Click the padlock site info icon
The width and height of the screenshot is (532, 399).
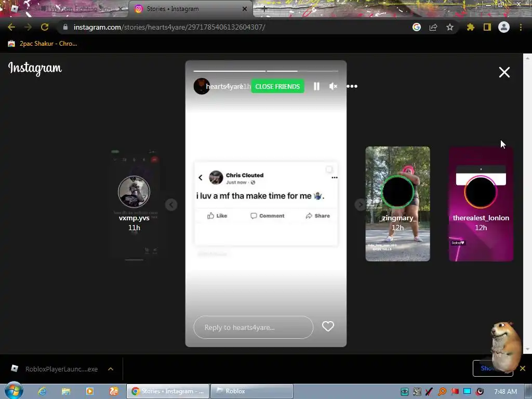pyautogui.click(x=65, y=27)
